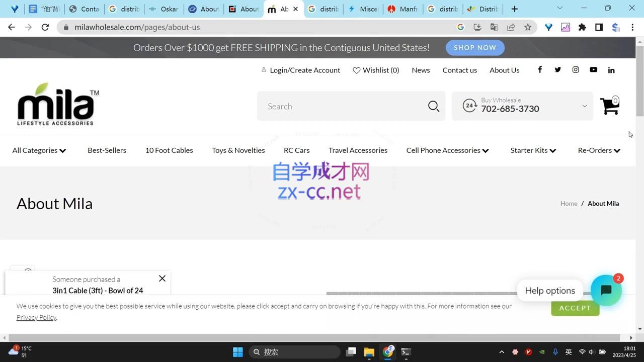This screenshot has width=644, height=362.
Task: Click the Windows taskbar search box
Action: (x=295, y=352)
